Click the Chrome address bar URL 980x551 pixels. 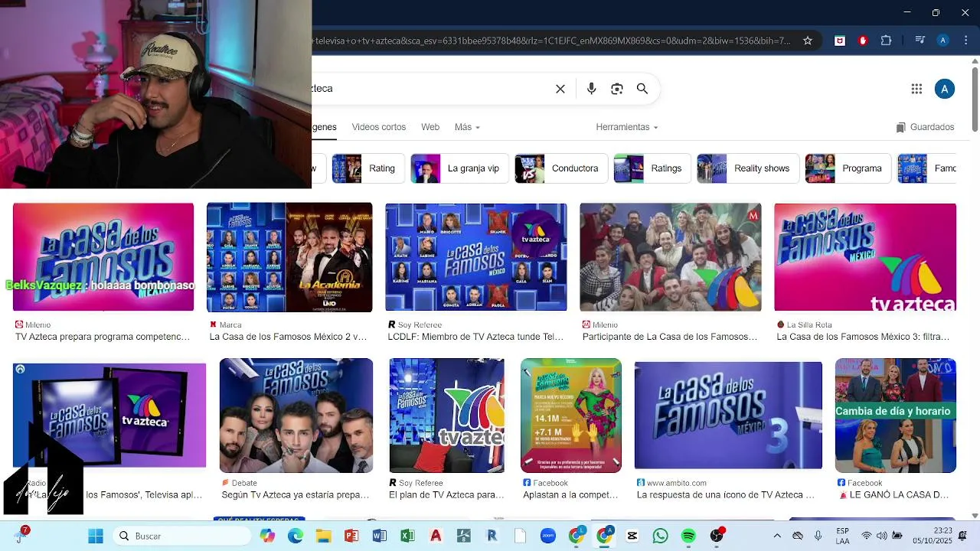coord(551,41)
